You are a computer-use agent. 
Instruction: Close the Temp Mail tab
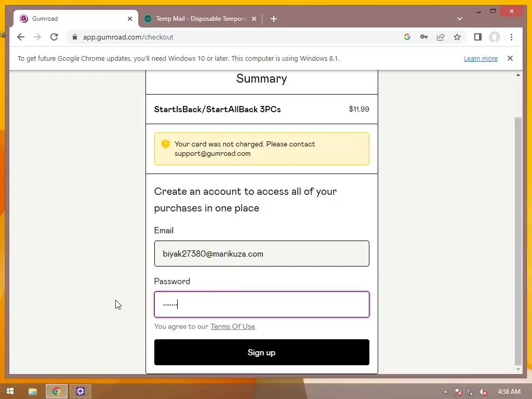(254, 19)
